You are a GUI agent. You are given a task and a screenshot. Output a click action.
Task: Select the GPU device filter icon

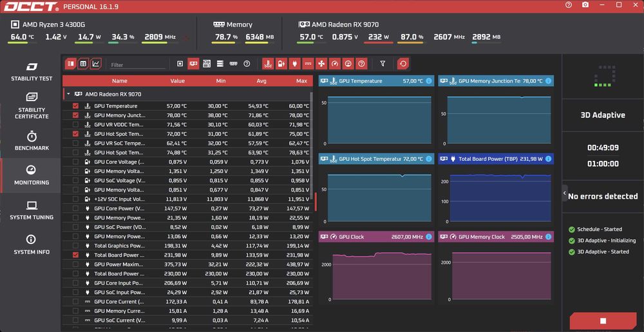click(193, 64)
